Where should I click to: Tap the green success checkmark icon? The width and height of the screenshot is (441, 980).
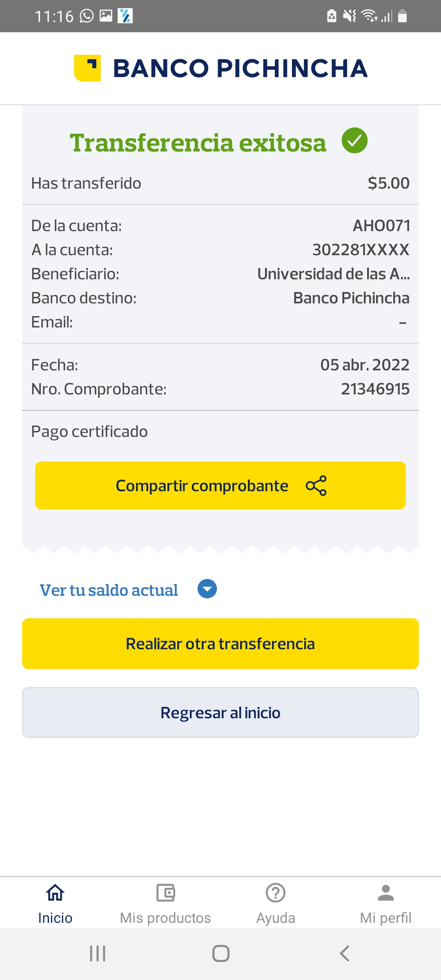(x=354, y=140)
